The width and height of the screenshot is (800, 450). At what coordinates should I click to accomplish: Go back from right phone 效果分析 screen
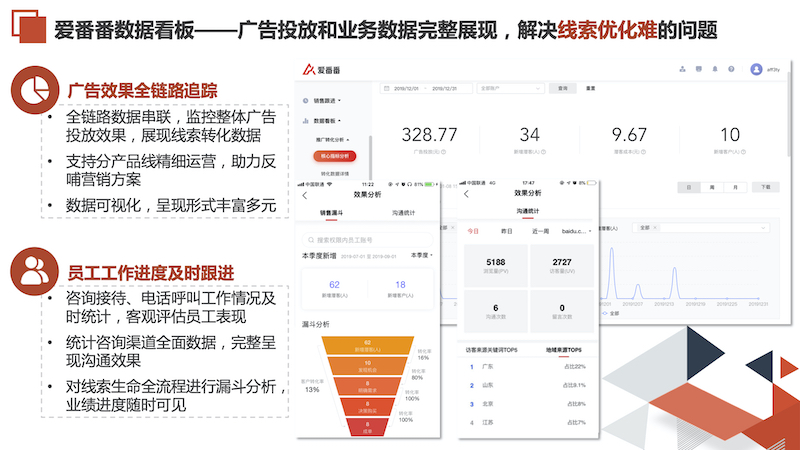(x=466, y=194)
